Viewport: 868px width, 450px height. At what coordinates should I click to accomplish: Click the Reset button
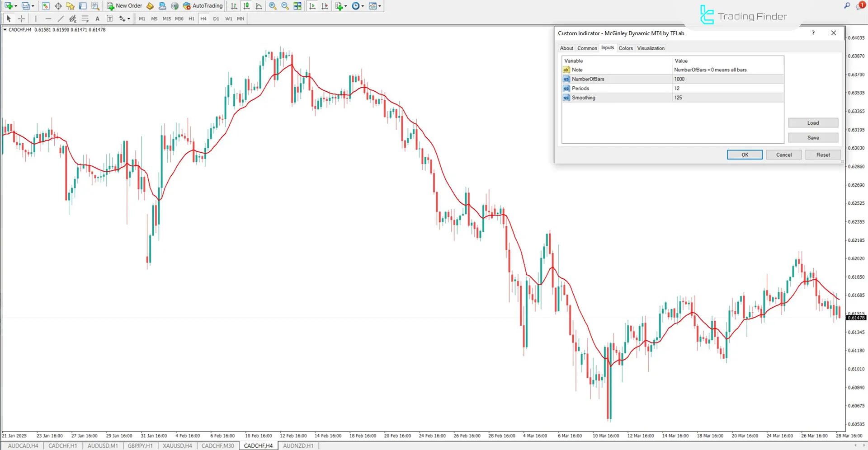pyautogui.click(x=823, y=155)
